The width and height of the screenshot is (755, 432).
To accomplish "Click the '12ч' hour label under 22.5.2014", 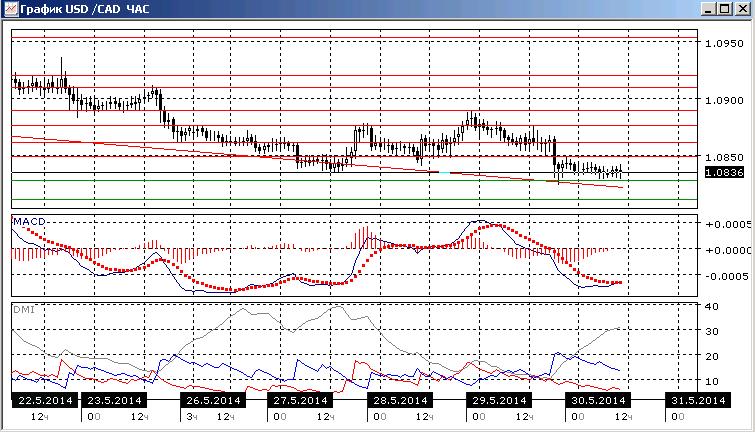I will click(39, 417).
